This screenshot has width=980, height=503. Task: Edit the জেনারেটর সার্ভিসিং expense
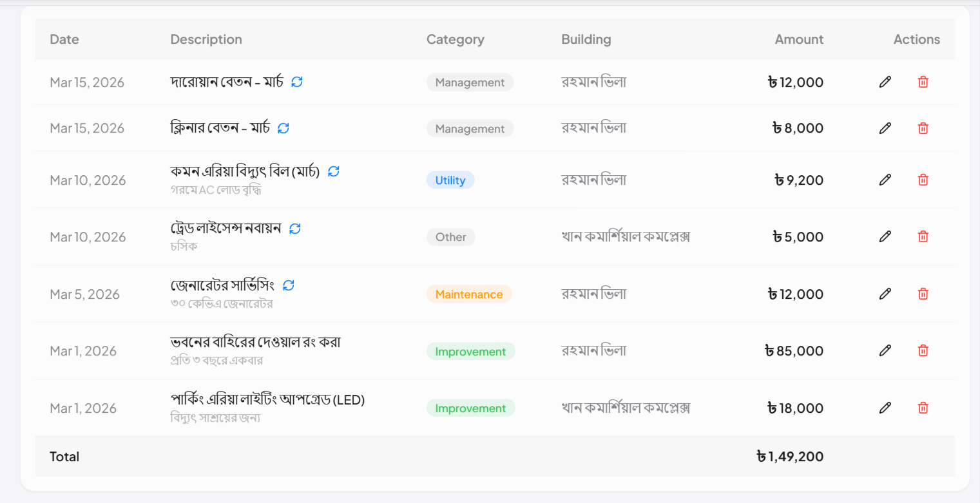pos(885,294)
